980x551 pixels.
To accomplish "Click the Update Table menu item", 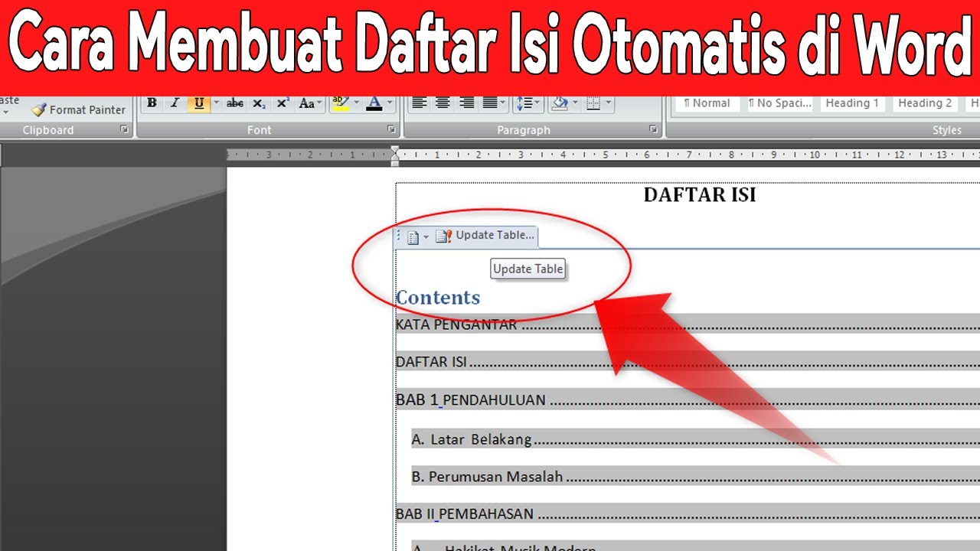I will [x=528, y=269].
